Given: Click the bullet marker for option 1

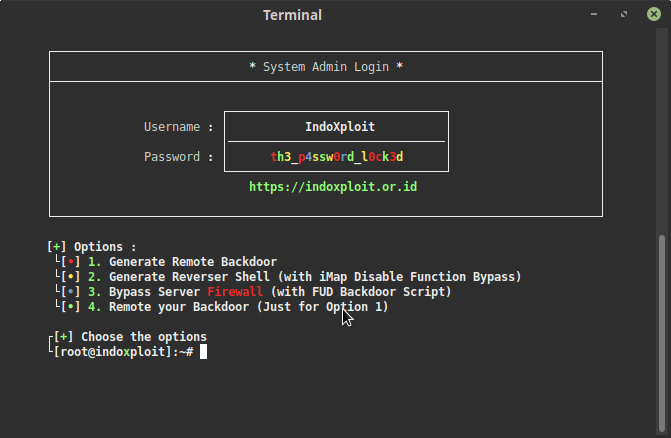Looking at the screenshot, I should [x=70, y=262].
